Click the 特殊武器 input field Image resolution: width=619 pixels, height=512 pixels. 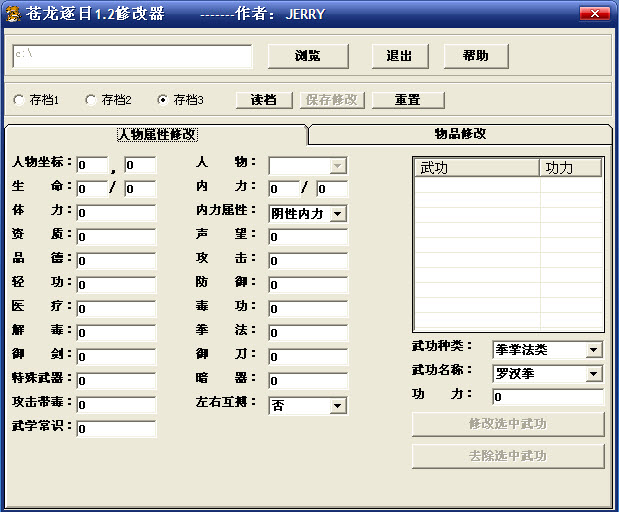pos(116,381)
